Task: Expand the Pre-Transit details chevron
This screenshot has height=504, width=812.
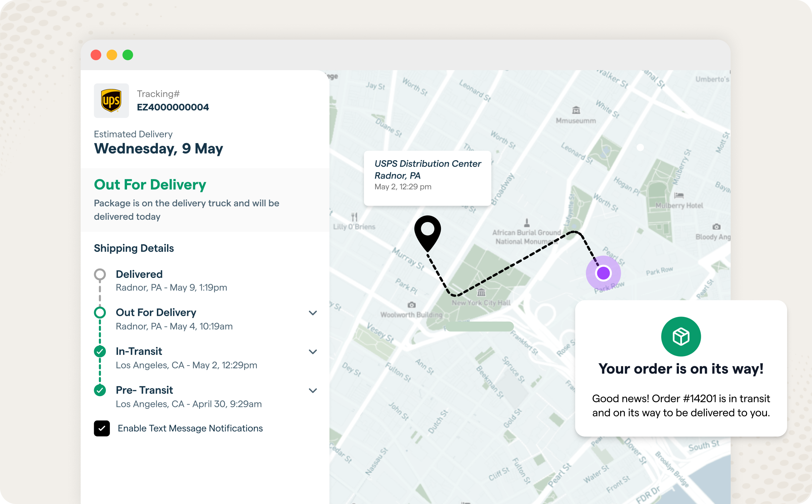Action: pos(313,390)
